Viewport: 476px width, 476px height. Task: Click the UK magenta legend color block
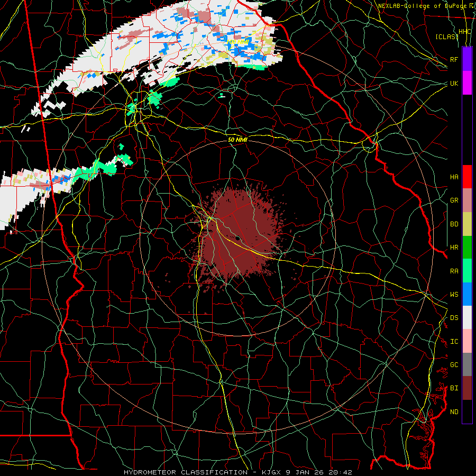(x=467, y=83)
